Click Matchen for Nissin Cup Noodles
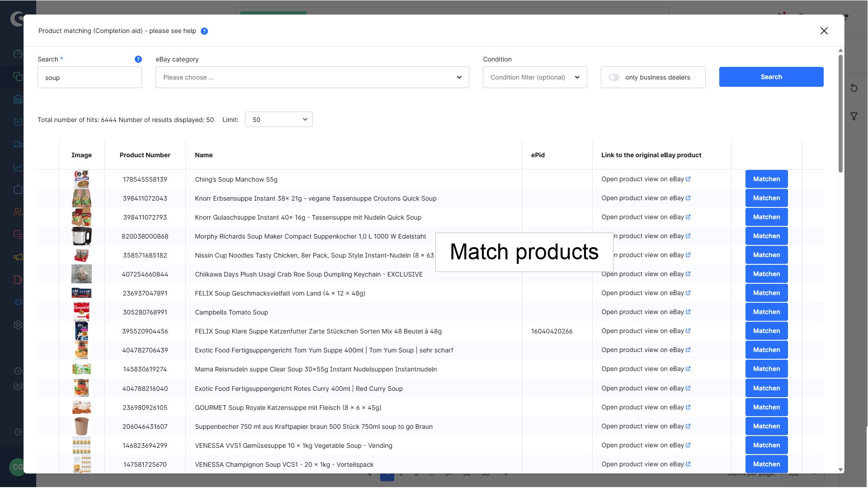The image size is (868, 488). coord(766,255)
